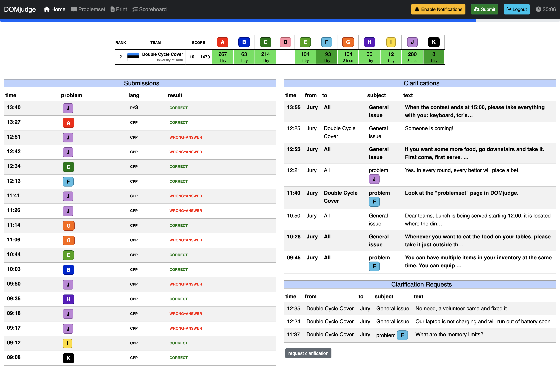Open the Print page
The width and height of the screenshot is (560, 392).
point(119,9)
